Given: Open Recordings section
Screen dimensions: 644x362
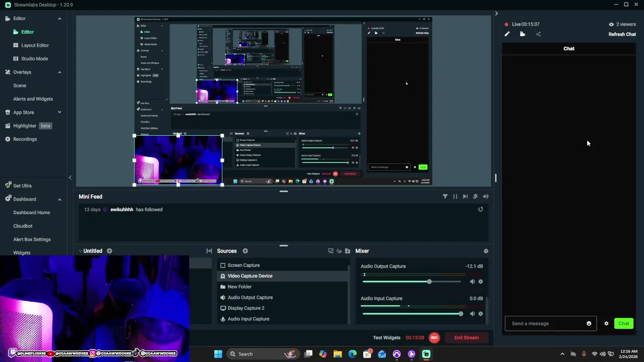Looking at the screenshot, I should (25, 139).
